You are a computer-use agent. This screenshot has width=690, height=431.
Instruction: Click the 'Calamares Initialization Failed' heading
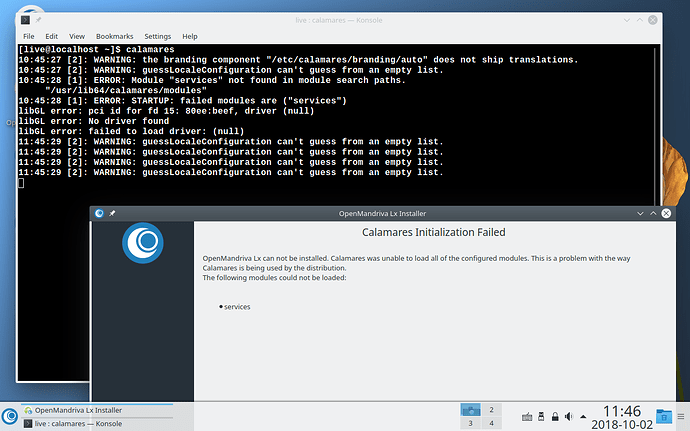[433, 232]
